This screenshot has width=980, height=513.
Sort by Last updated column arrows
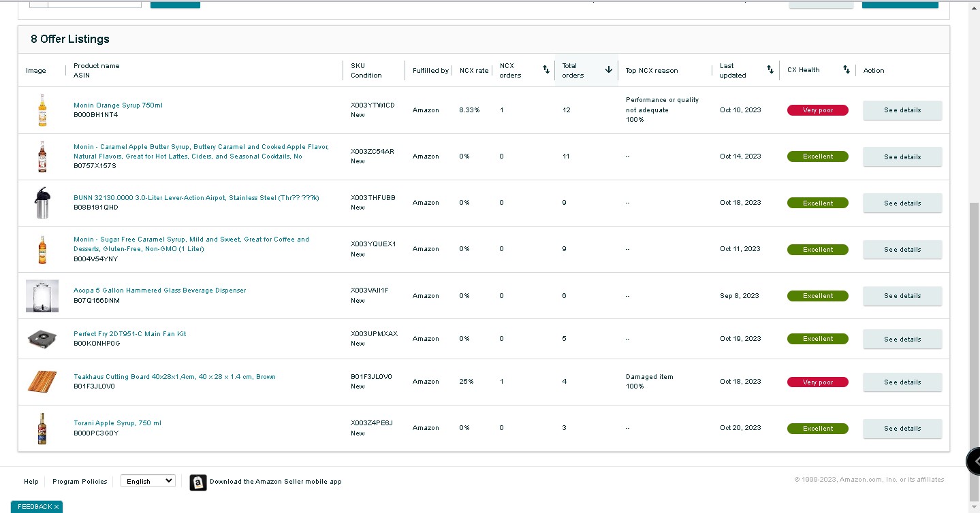click(x=770, y=70)
